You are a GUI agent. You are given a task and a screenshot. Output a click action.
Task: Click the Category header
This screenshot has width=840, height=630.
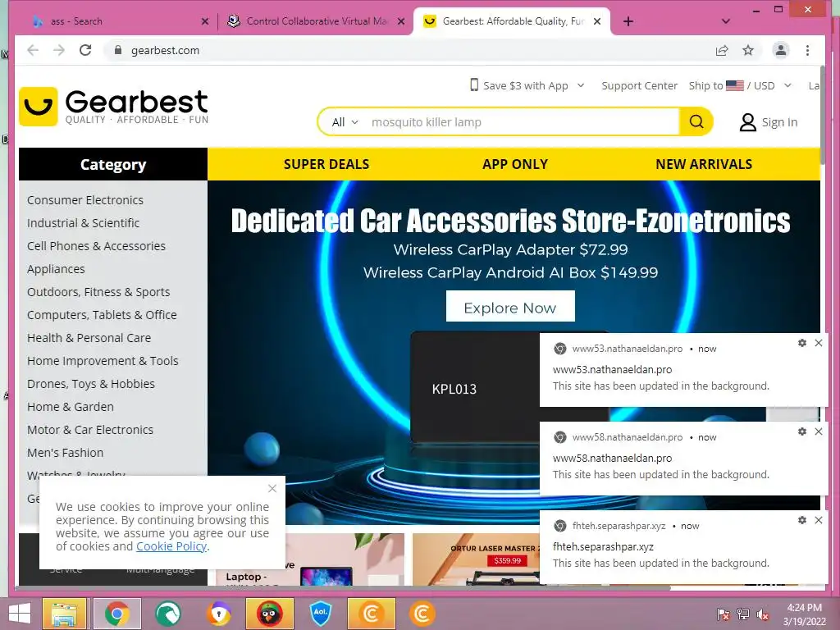[x=113, y=164]
